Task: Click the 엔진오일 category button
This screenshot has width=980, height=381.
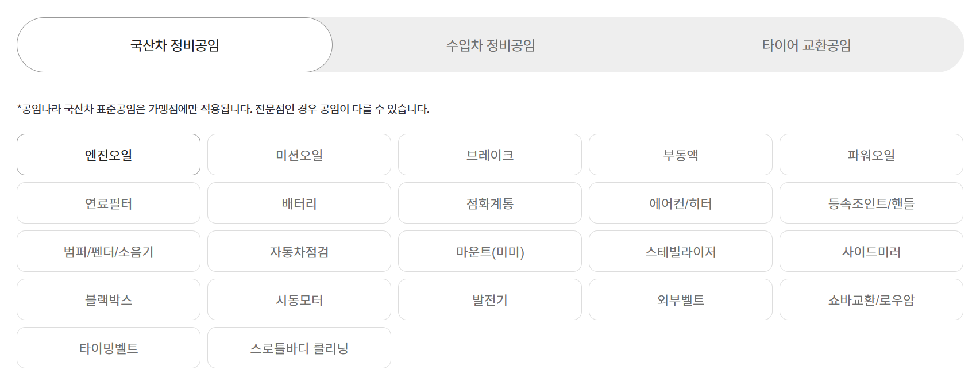Action: pos(108,155)
